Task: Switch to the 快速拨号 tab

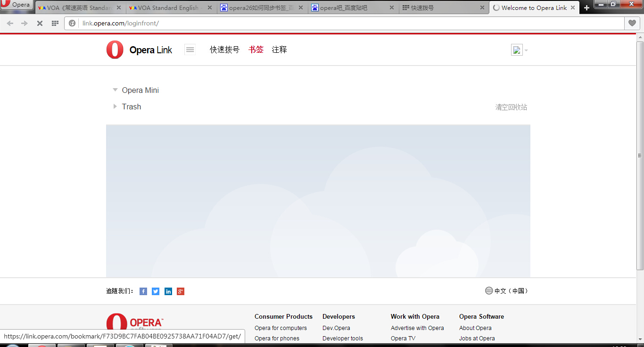Action: click(444, 8)
